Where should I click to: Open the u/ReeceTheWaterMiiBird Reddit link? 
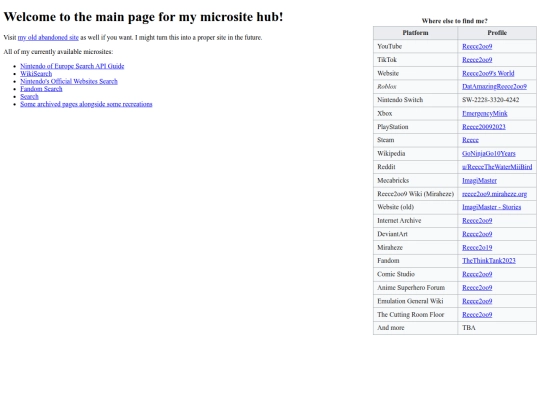point(497,167)
